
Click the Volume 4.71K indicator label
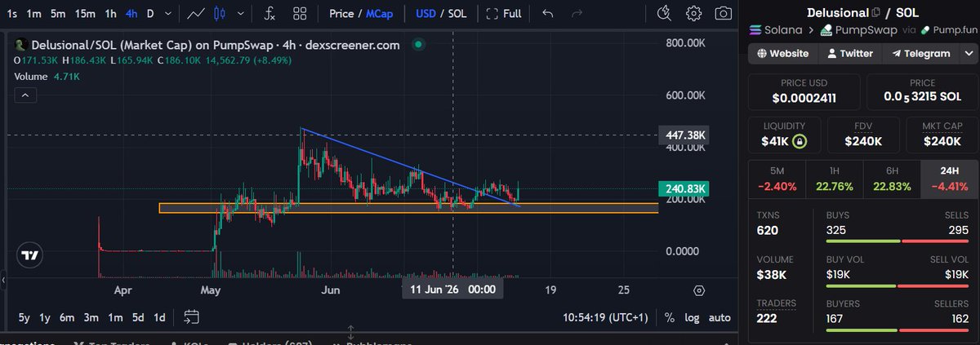click(46, 76)
